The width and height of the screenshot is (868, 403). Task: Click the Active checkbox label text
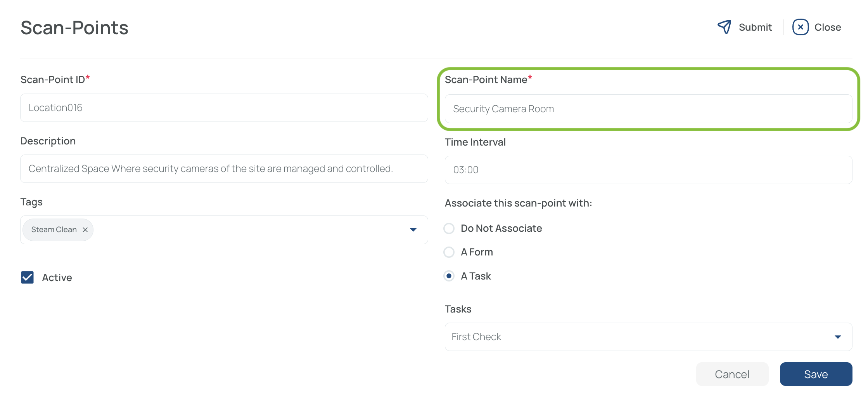[x=57, y=278]
